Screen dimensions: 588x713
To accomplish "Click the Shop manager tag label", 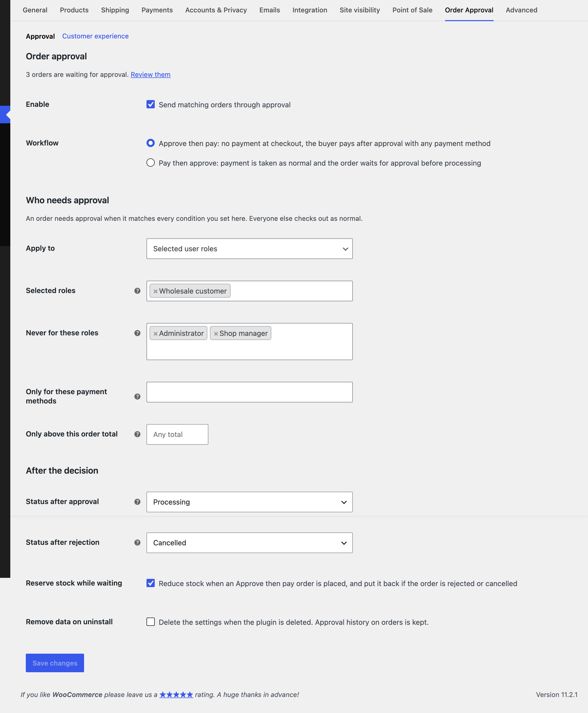I will pyautogui.click(x=243, y=333).
